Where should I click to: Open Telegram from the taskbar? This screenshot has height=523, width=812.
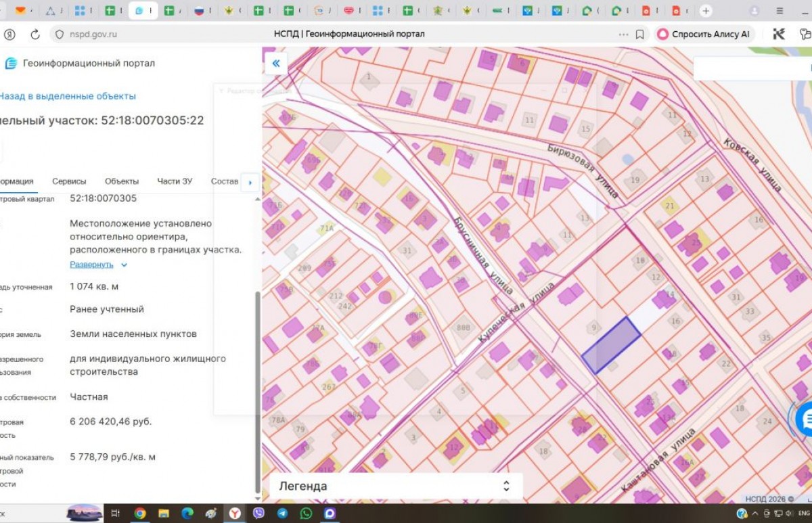(282, 514)
